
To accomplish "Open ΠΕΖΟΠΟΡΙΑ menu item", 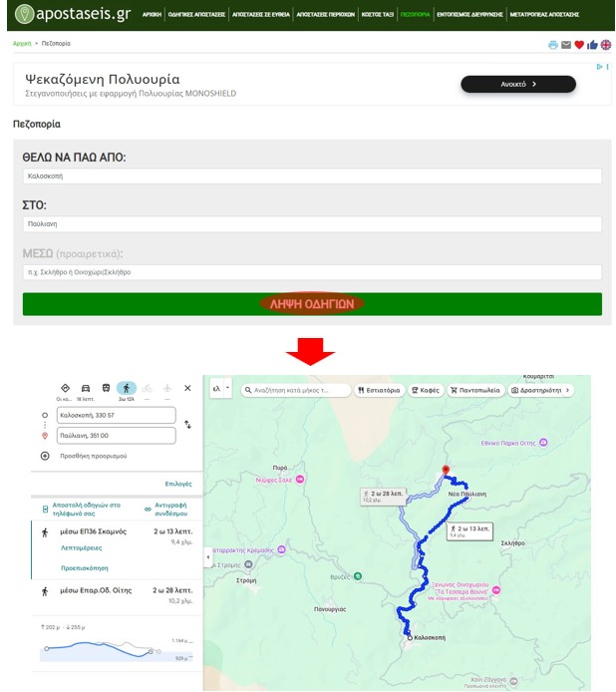I will click(x=416, y=15).
